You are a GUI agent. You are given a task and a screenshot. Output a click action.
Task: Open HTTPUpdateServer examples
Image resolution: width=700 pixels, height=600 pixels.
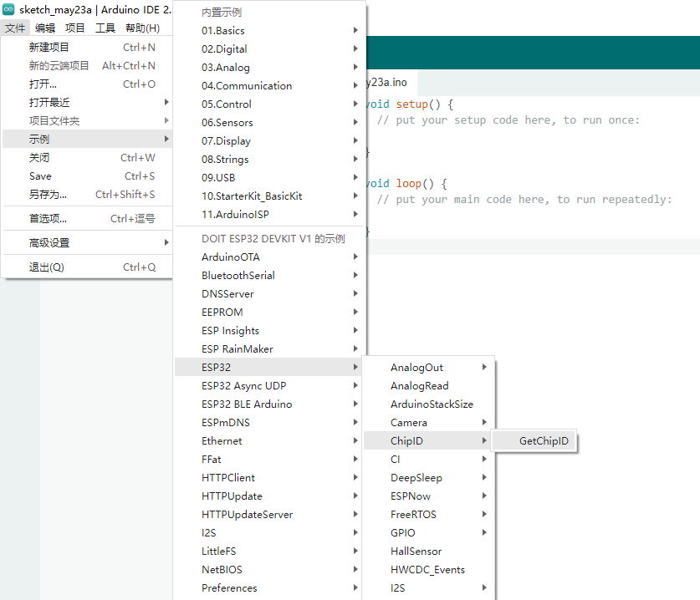click(x=269, y=515)
